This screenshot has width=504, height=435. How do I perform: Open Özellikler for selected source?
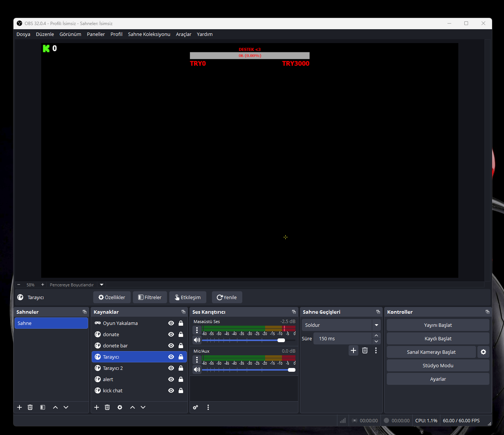click(x=112, y=297)
